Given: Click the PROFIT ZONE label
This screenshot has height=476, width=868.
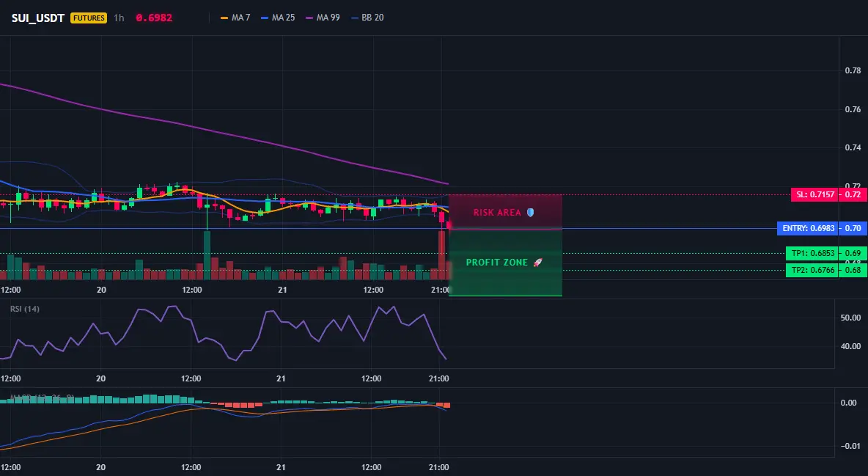Looking at the screenshot, I should [x=497, y=262].
